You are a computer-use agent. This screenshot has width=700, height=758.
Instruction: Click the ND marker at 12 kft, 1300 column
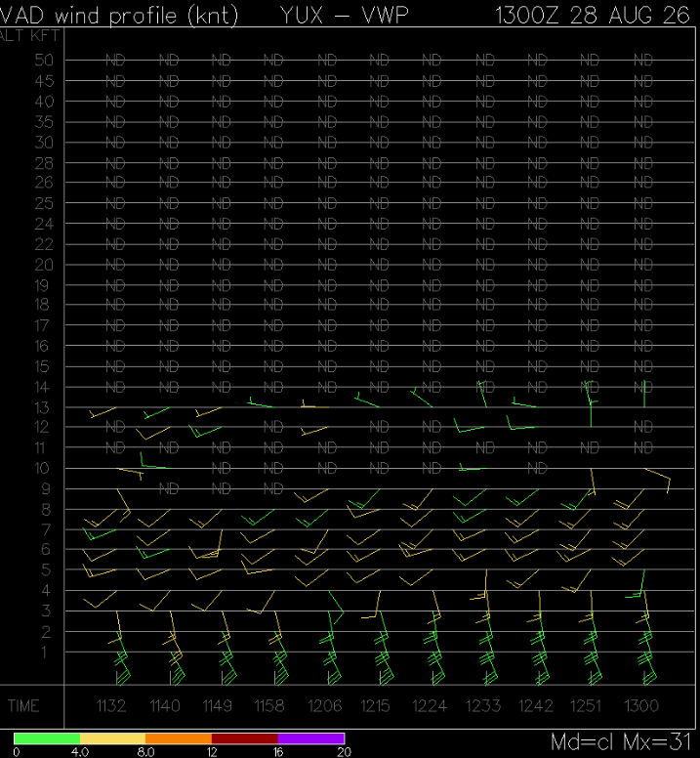tap(643, 427)
